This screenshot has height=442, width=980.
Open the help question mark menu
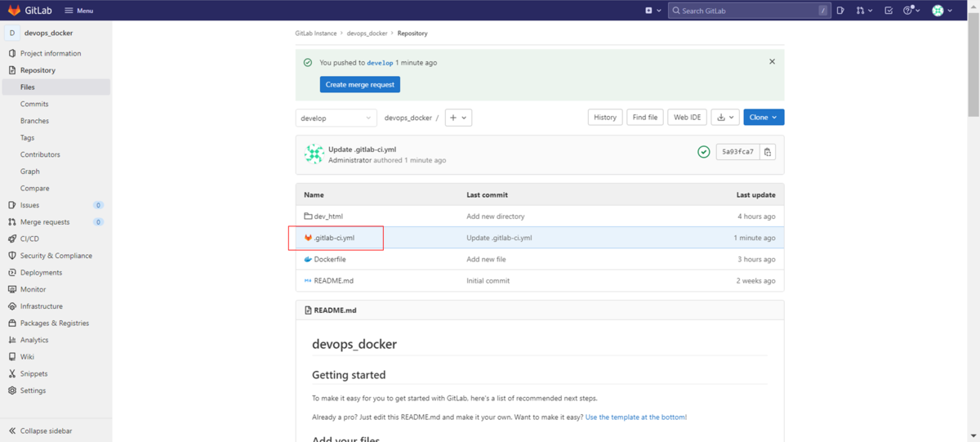(911, 11)
